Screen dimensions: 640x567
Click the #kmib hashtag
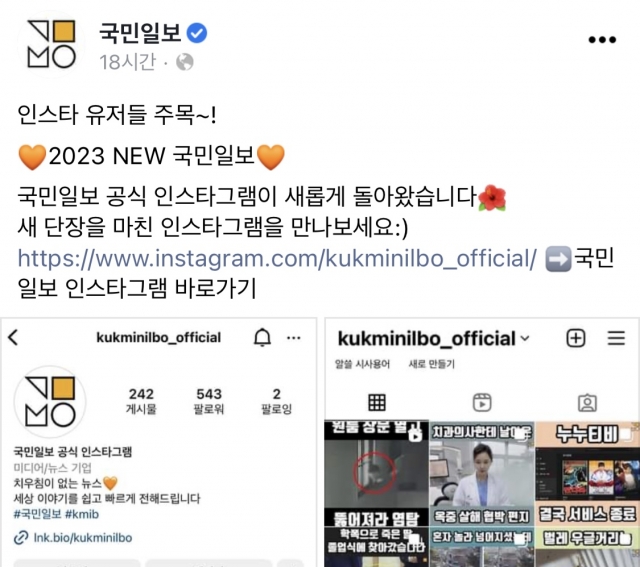coord(82,514)
